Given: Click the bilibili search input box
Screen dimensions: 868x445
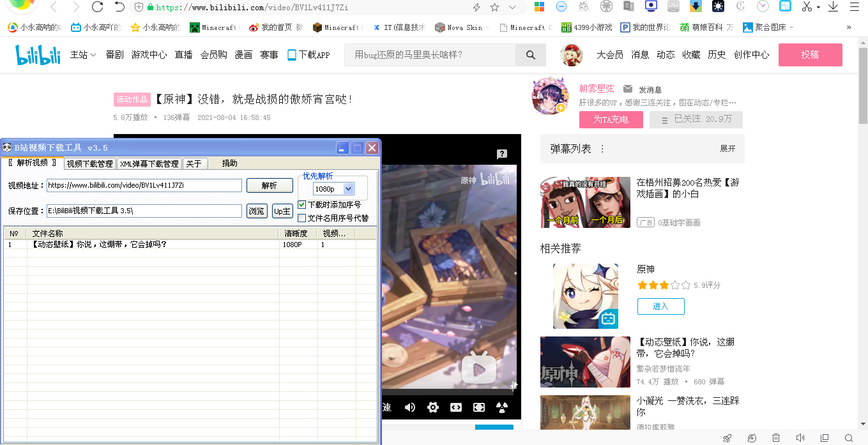Looking at the screenshot, I should [x=430, y=55].
